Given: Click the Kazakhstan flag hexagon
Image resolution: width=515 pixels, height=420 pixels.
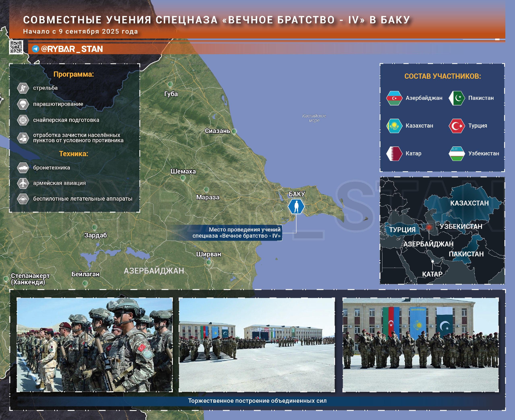Looking at the screenshot, I should coord(394,126).
